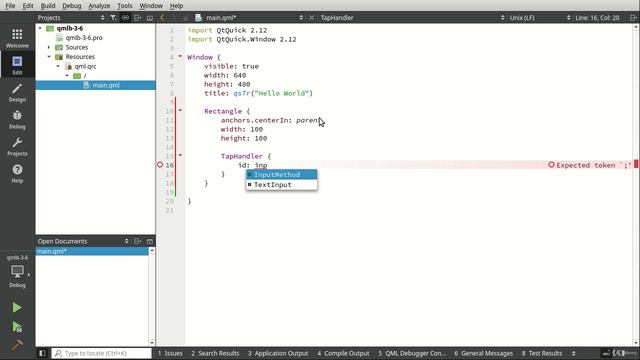The image size is (640, 360).
Task: Close the Projects side panel
Action: pos(150,18)
